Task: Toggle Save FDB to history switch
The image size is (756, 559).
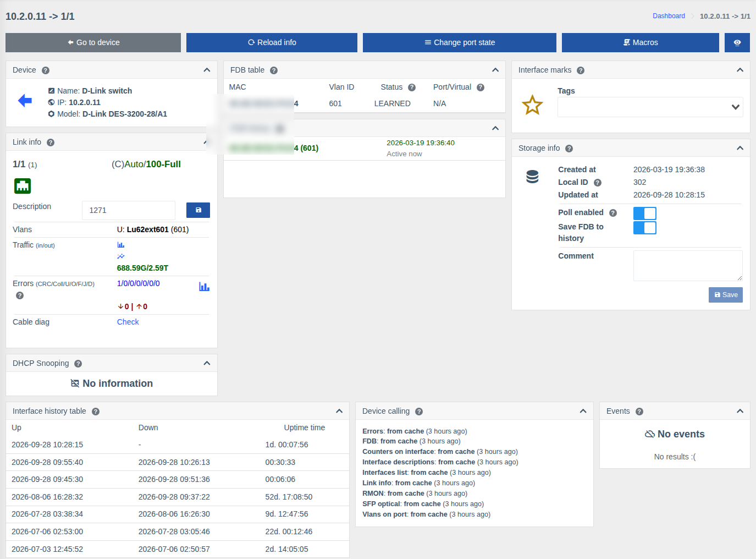Action: click(645, 228)
